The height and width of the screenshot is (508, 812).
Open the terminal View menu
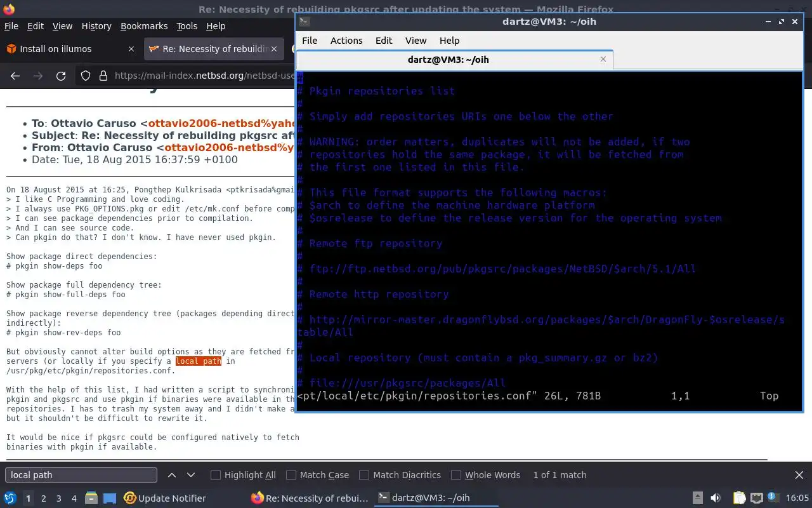coord(416,40)
